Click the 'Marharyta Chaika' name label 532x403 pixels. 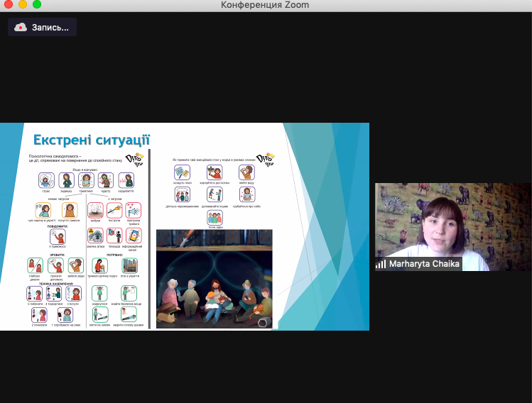(424, 264)
